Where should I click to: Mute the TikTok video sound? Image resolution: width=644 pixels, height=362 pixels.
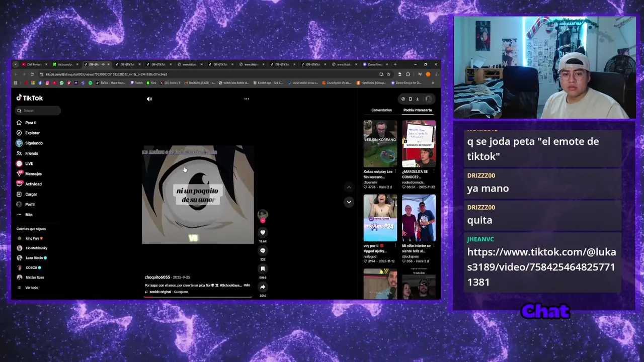[149, 99]
